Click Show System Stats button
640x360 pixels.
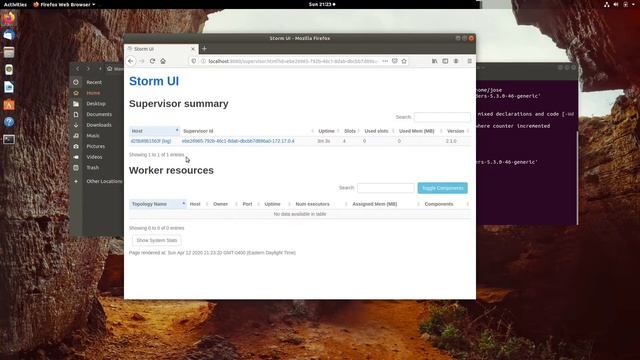tap(157, 240)
